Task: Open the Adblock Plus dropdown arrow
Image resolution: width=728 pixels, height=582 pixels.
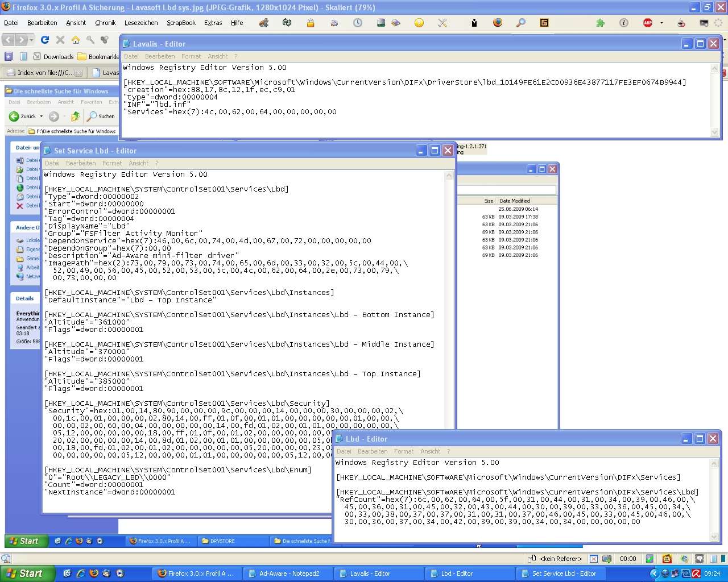Action: (661, 23)
